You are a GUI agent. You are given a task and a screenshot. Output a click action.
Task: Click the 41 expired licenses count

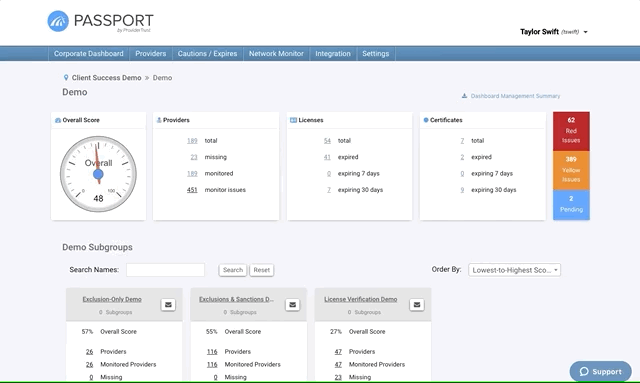[327, 157]
